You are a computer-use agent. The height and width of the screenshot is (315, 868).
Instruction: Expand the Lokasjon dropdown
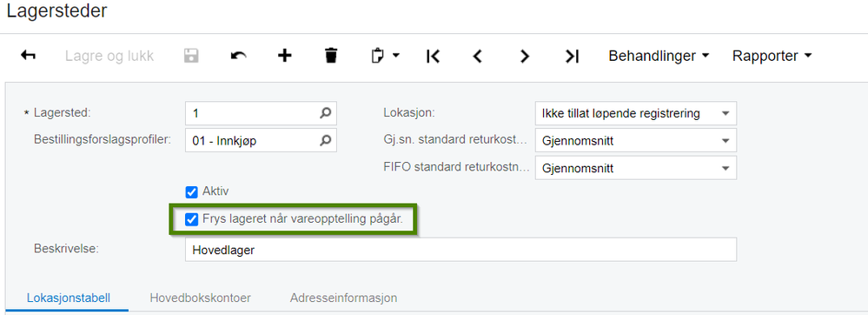coord(635,114)
